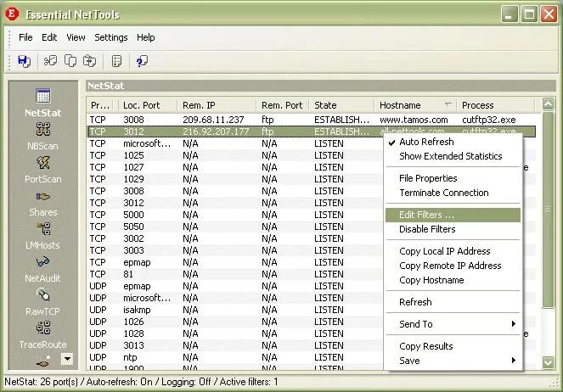Click the checklist page toolbar icon
The width and height of the screenshot is (563, 392).
116,61
